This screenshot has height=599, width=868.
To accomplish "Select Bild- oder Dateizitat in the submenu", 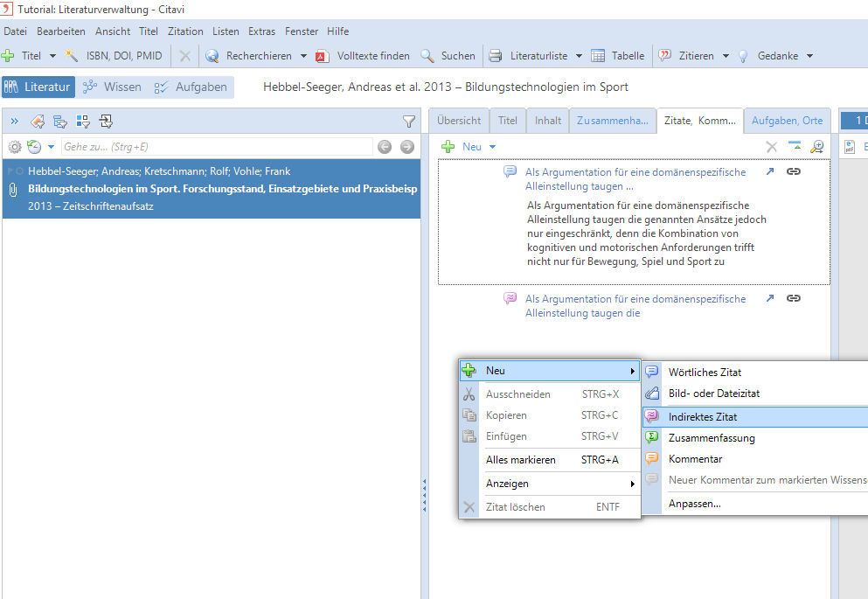I will click(x=755, y=394).
